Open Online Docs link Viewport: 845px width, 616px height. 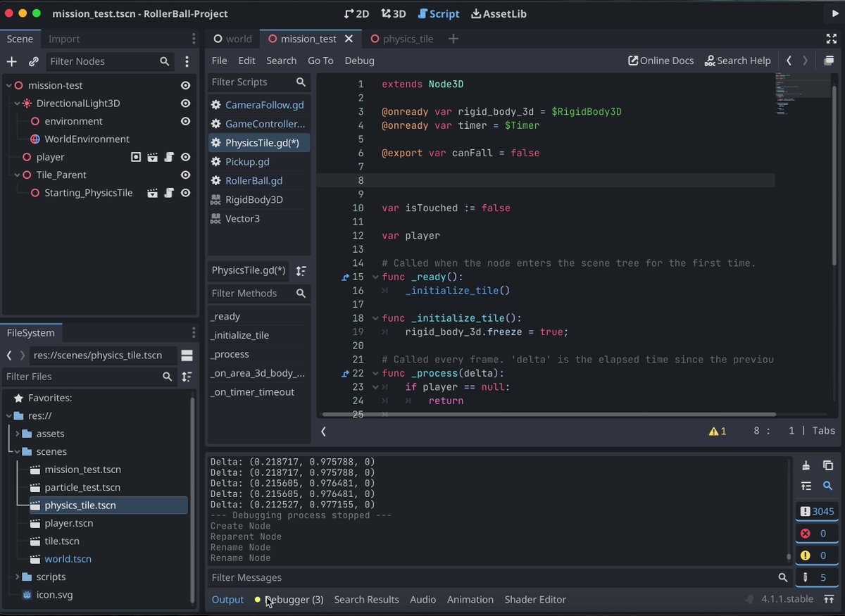pos(661,61)
